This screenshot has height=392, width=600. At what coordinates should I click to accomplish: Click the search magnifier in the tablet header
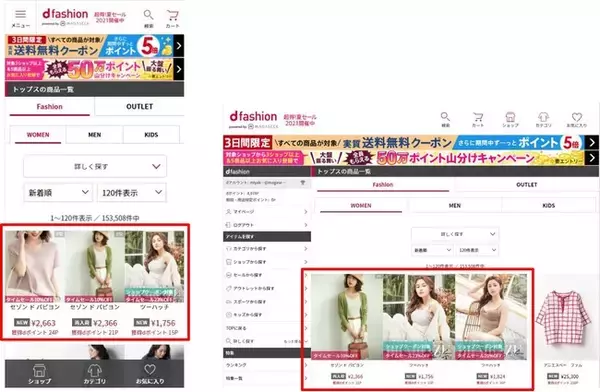click(x=445, y=119)
